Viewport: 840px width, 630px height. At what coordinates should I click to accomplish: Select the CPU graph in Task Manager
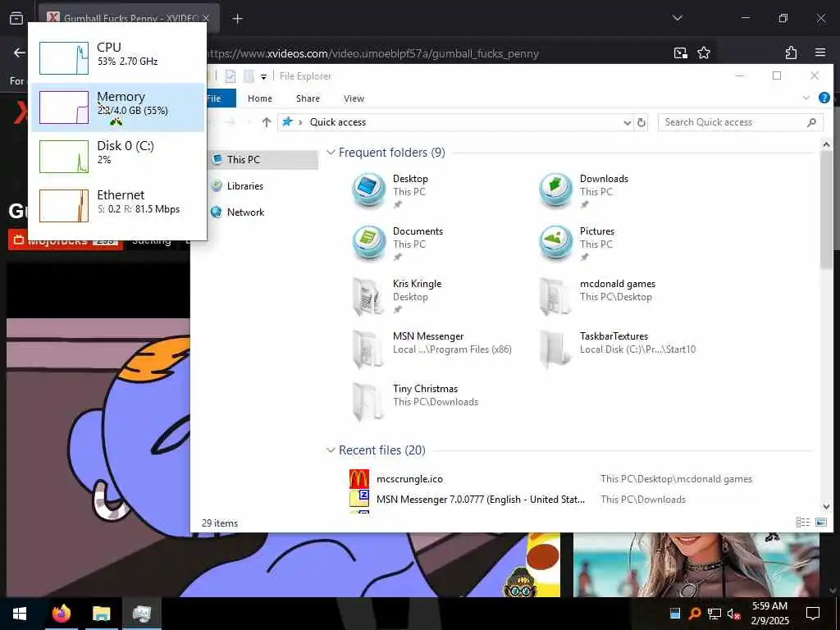coord(64,58)
